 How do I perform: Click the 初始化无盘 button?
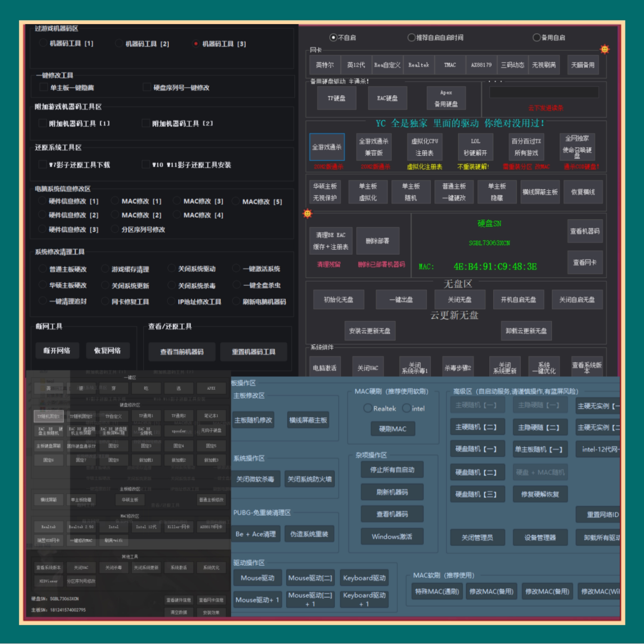tap(339, 300)
